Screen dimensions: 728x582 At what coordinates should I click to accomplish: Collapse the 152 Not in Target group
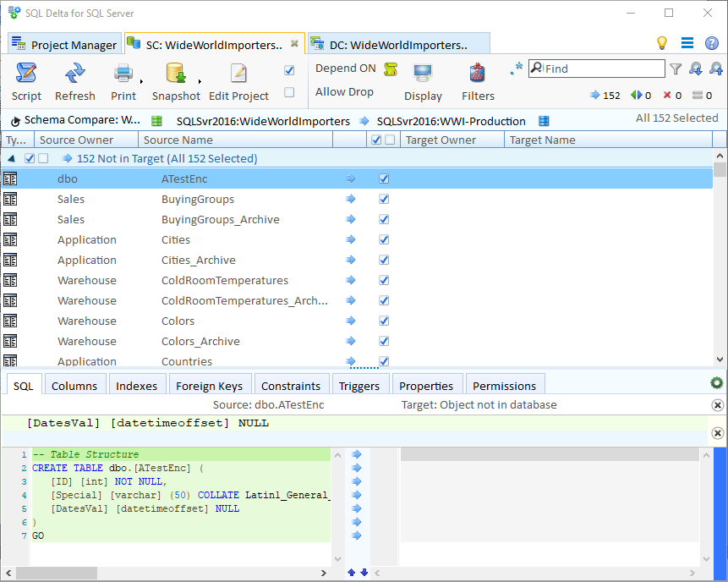click(x=12, y=158)
